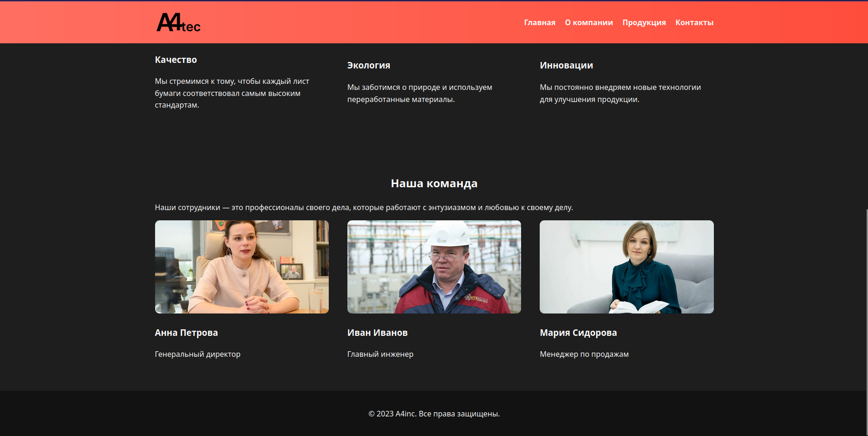This screenshot has width=868, height=436.
Task: Select the photo above Мария Сидорова
Action: pos(626,267)
